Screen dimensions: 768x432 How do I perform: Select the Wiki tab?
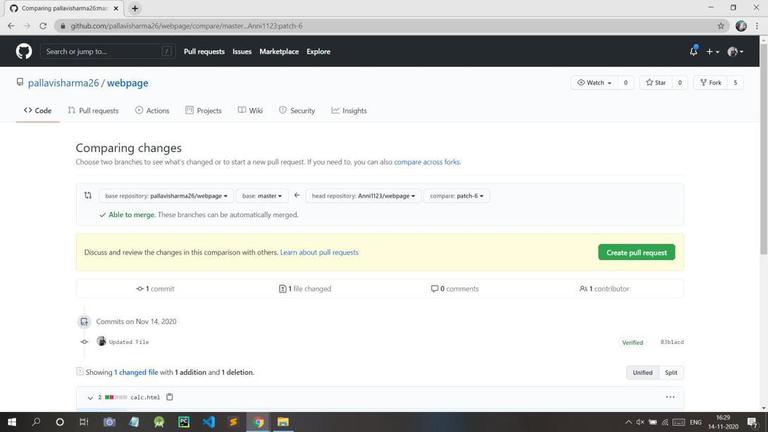250,111
